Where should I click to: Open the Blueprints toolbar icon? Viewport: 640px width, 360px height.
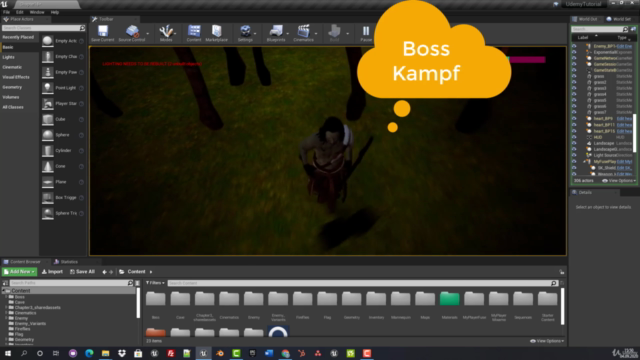pyautogui.click(x=276, y=33)
